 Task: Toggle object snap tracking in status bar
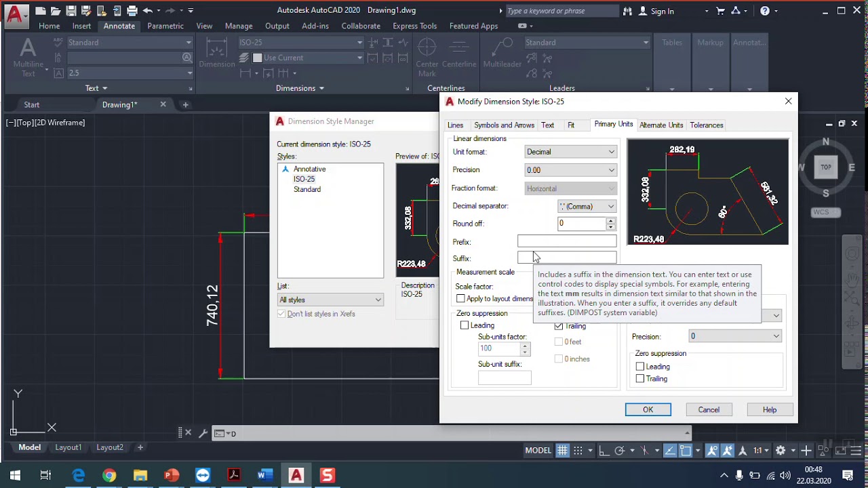coord(669,451)
